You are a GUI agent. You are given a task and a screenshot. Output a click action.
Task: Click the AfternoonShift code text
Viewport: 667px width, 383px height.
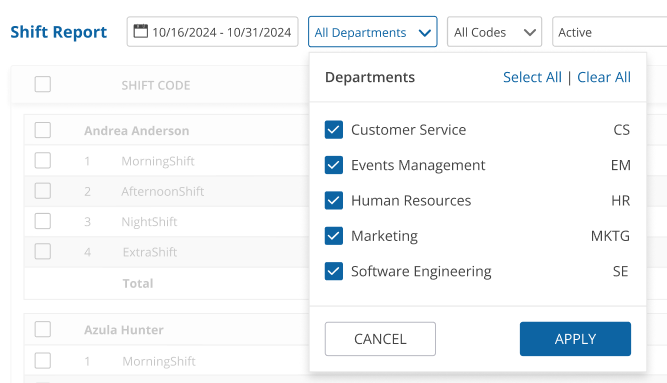[162, 192]
